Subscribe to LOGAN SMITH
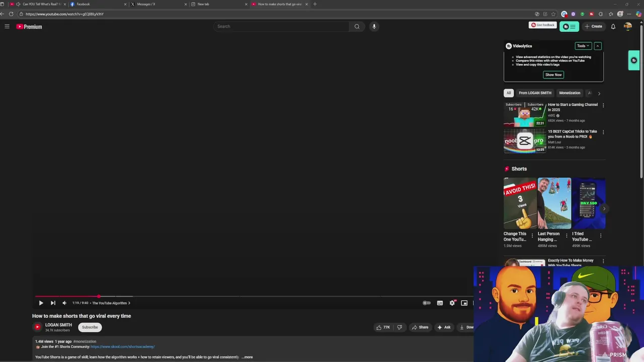644x362 pixels. point(90,327)
